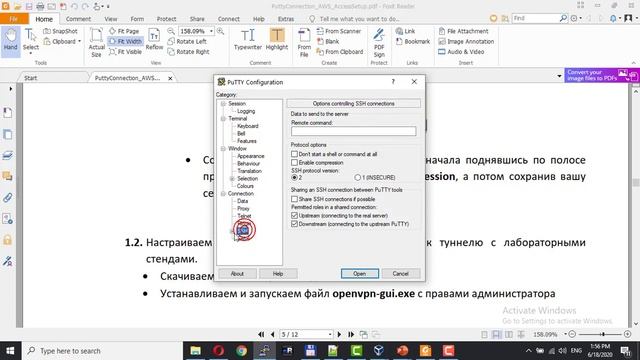This screenshot has width=640, height=360.
Task: Take a SnapShot of the page
Action: coord(60,31)
